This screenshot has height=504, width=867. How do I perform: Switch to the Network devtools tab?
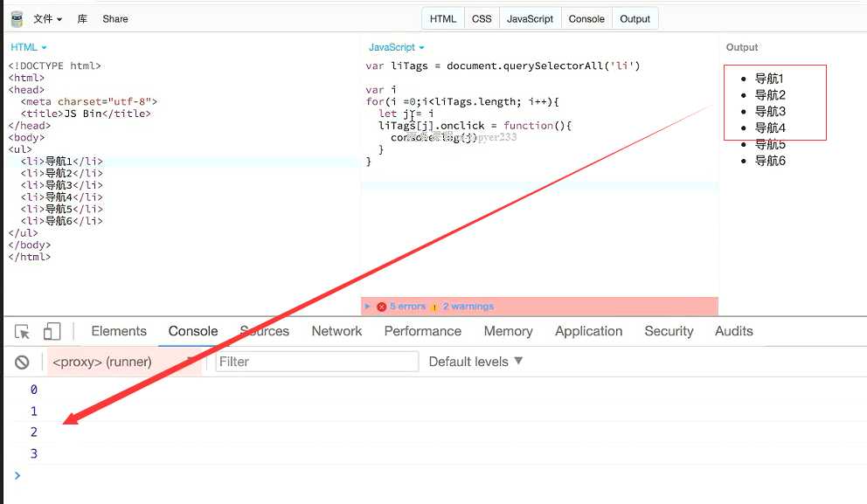click(336, 331)
